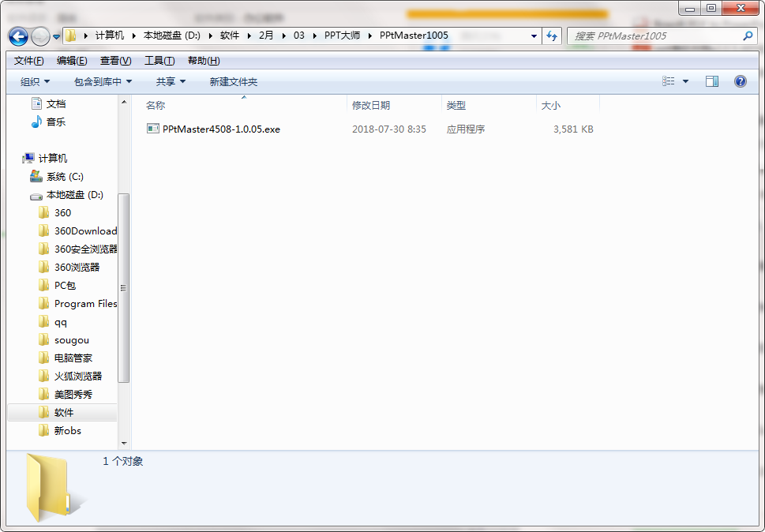Open the Program Files folder in tree
The image size is (765, 532).
[85, 303]
